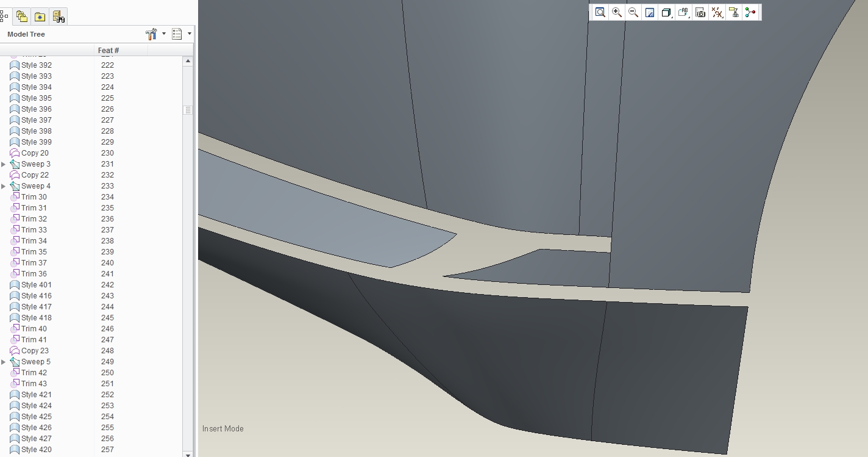Image resolution: width=868 pixels, height=457 pixels.
Task: Expand the Sweep 3 feature node
Action: click(x=4, y=164)
